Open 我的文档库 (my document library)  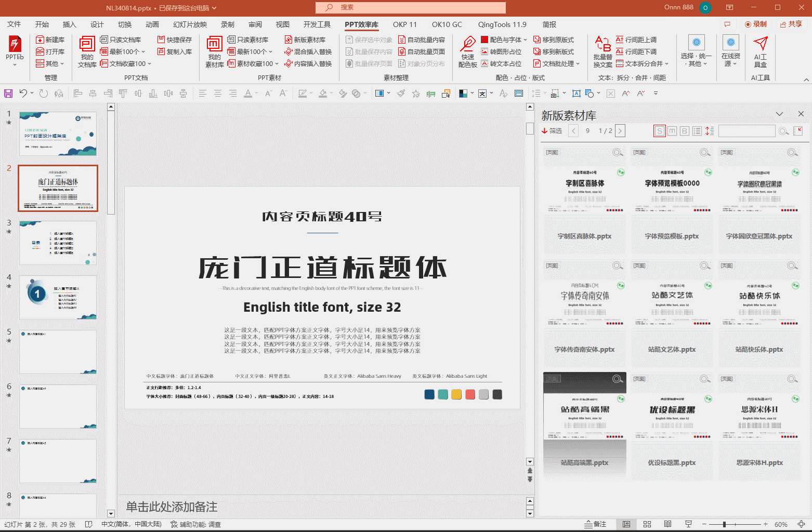[87, 51]
